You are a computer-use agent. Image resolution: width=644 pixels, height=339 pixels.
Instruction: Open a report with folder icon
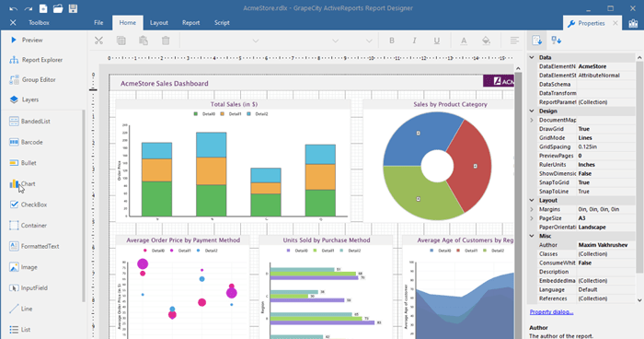coord(58,8)
